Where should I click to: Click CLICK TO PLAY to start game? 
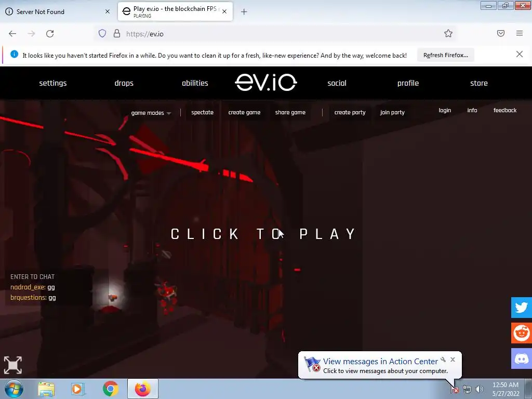tap(263, 234)
